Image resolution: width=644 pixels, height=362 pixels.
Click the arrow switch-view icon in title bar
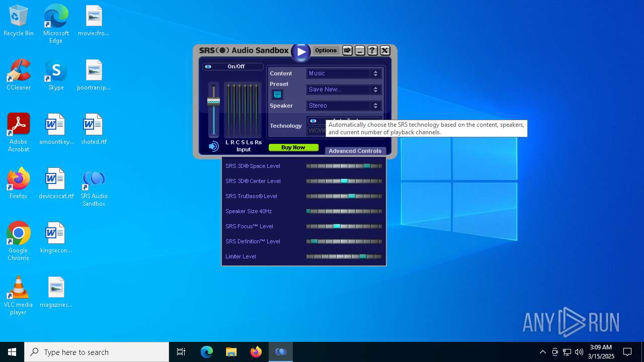[347, 50]
